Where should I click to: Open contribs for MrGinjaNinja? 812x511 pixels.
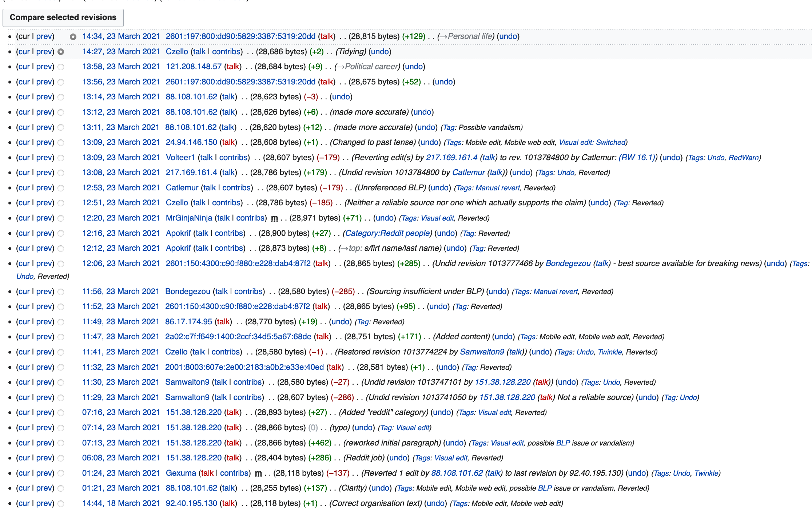click(x=250, y=218)
